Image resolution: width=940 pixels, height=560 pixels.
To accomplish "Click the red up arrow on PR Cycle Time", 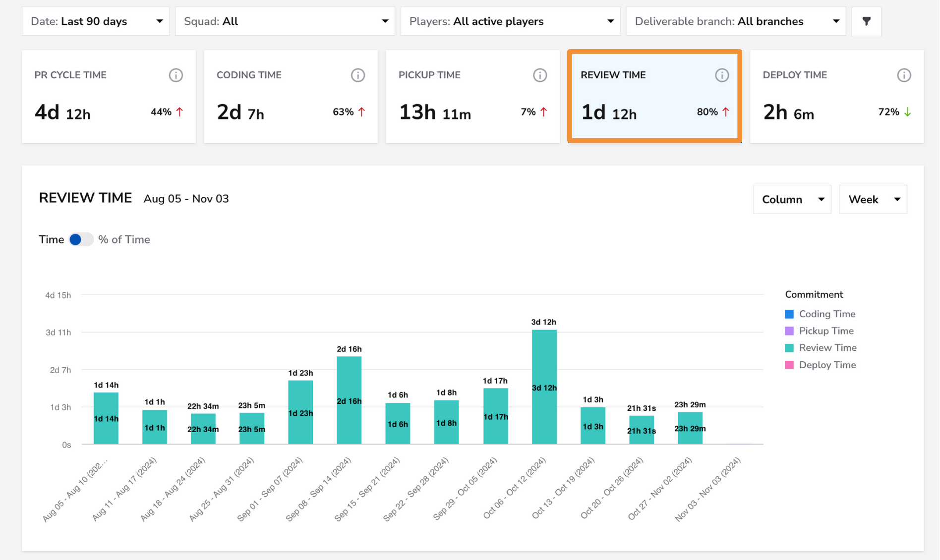I will pos(179,112).
